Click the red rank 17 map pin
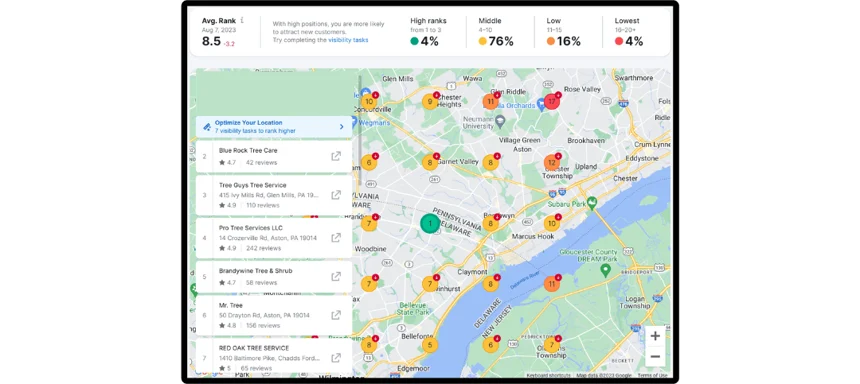This screenshot has width=860, height=384. tap(552, 101)
